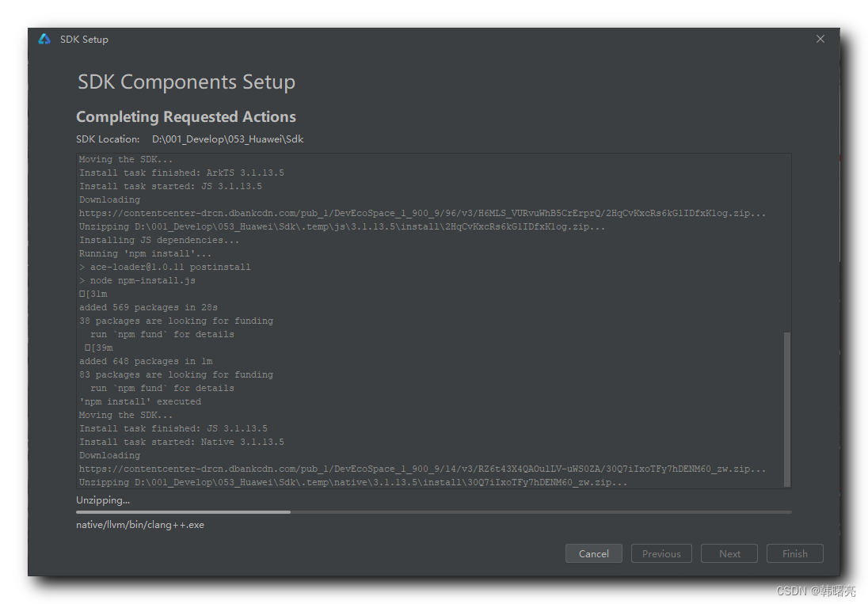The height and width of the screenshot is (604, 868).
Task: Click the SDK Location path text
Action: pos(227,139)
